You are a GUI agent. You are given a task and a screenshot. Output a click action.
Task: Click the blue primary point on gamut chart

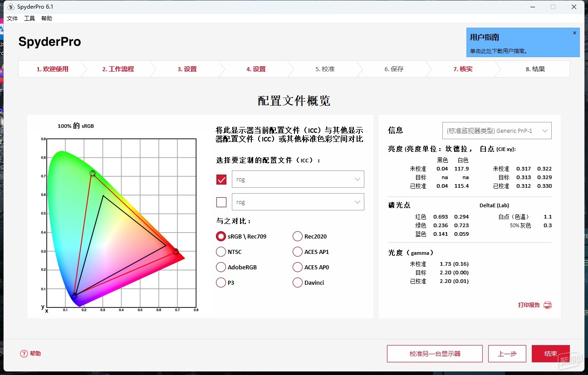point(74,296)
